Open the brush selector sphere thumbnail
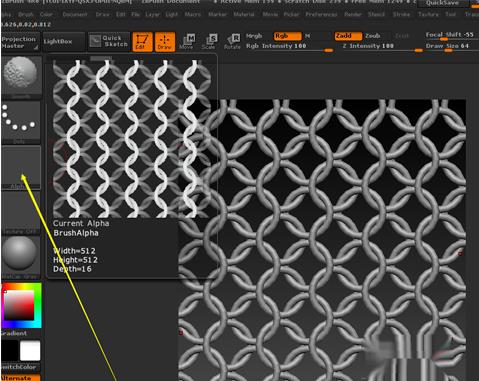Viewport: 479px width, 381px height. tap(21, 77)
